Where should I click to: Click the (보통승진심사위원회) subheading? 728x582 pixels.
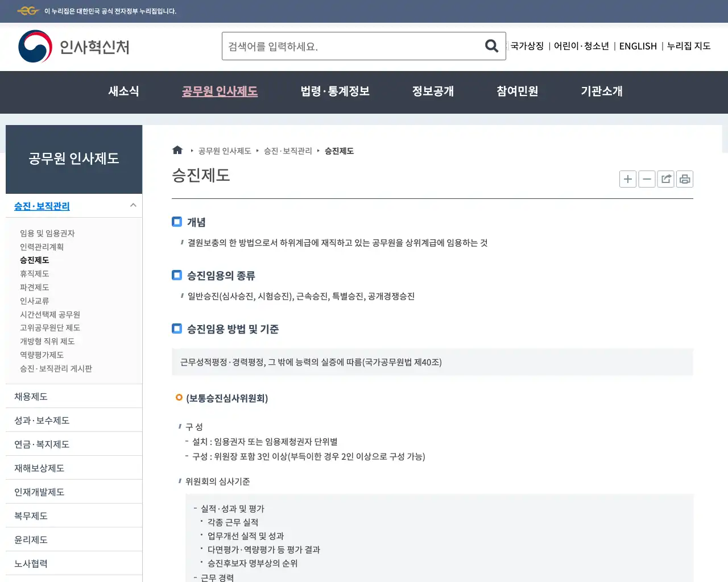coord(227,398)
